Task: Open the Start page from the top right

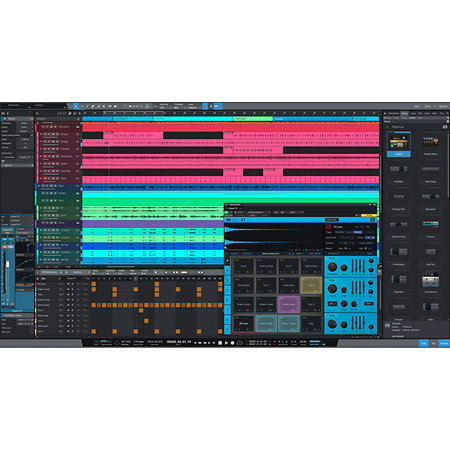Action: coord(417,106)
